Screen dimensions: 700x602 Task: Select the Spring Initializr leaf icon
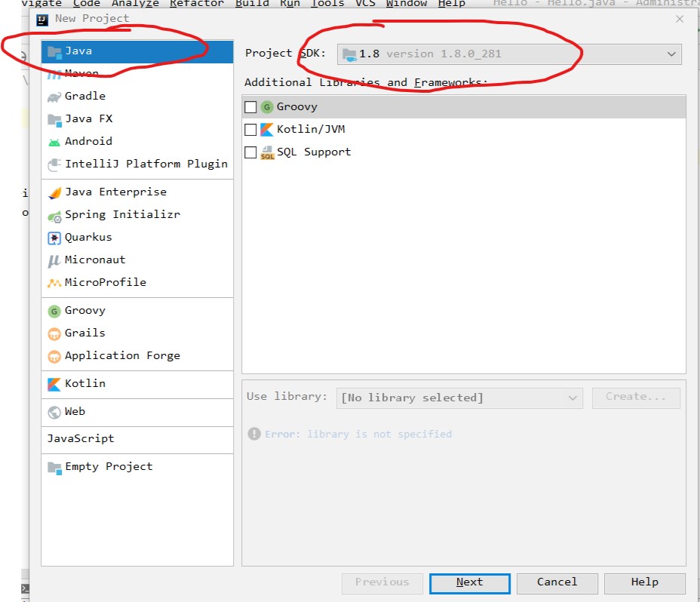(x=54, y=217)
